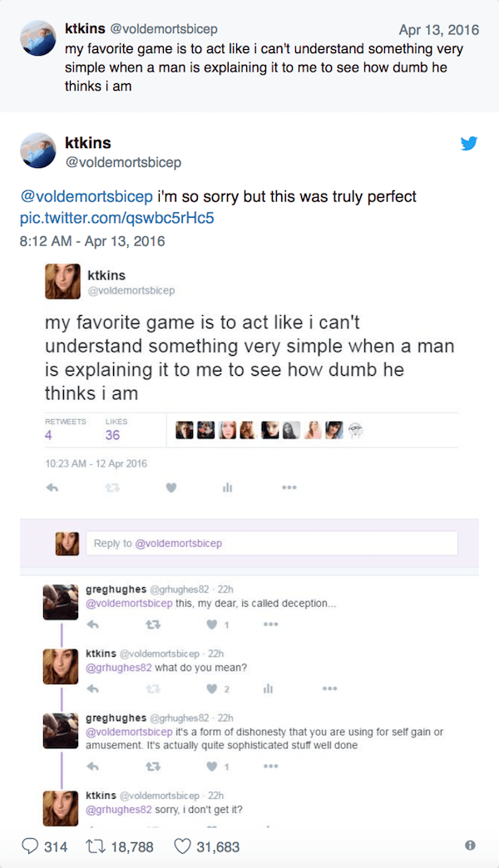
Task: Open more options on the "what do you mean?" reply
Action: pos(330,688)
